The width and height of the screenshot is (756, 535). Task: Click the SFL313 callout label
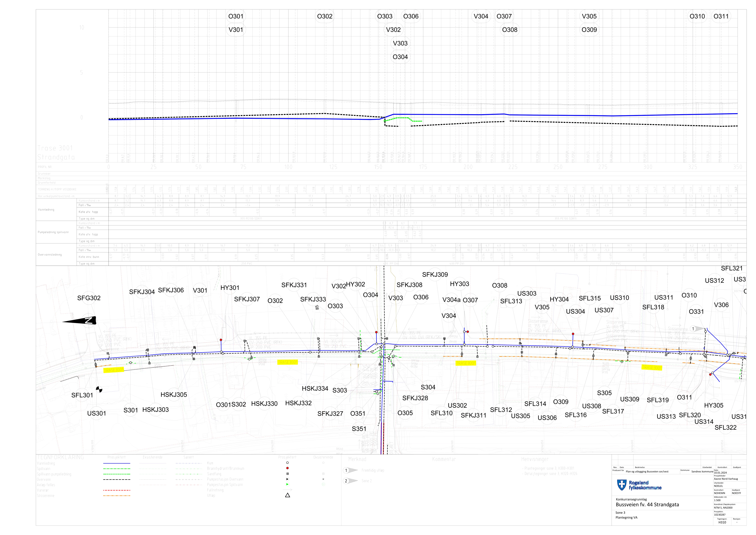coord(511,301)
